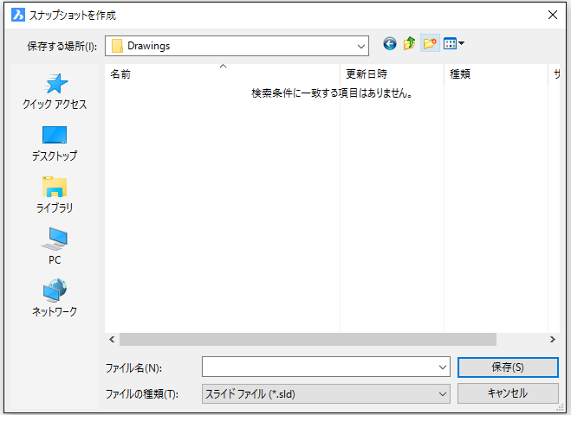Expand the ファイル名 dropdown arrow

[x=442, y=367]
